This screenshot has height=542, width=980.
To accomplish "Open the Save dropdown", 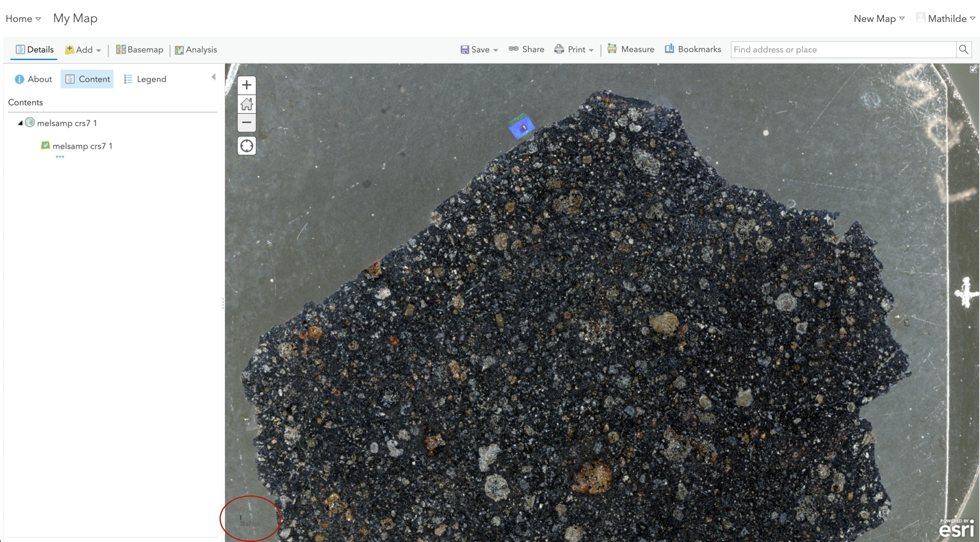I will coord(479,49).
